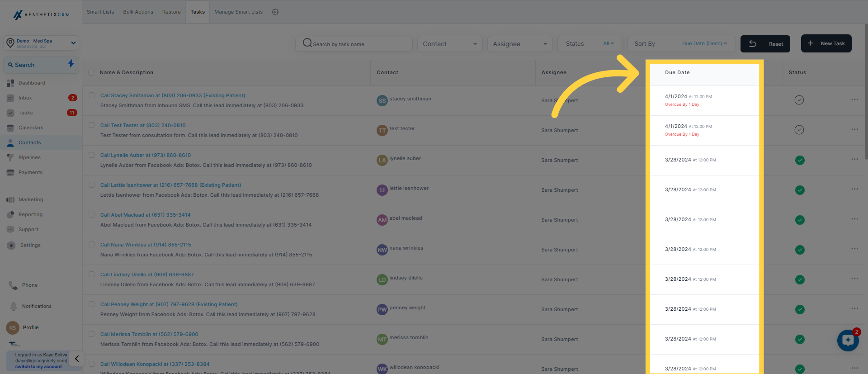Open Call Nana Wrinkles task link
The width and height of the screenshot is (868, 374).
click(146, 245)
